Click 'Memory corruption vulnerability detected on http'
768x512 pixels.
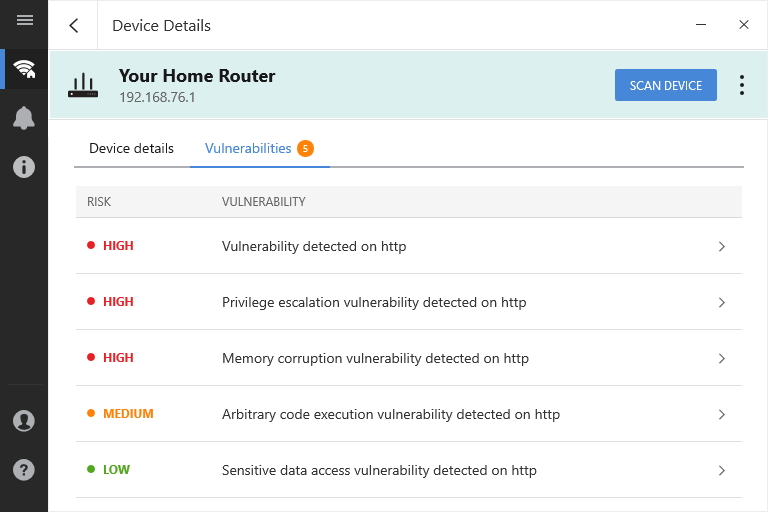tap(375, 359)
